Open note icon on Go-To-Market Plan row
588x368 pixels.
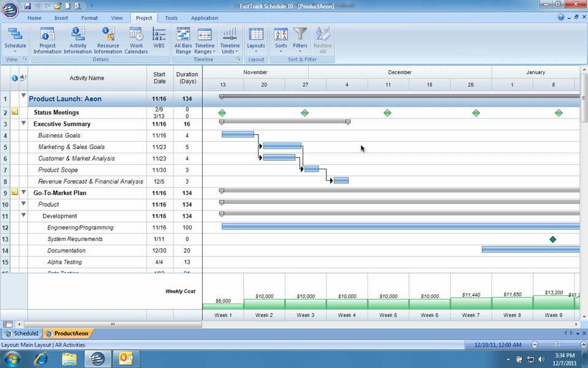pyautogui.click(x=14, y=192)
